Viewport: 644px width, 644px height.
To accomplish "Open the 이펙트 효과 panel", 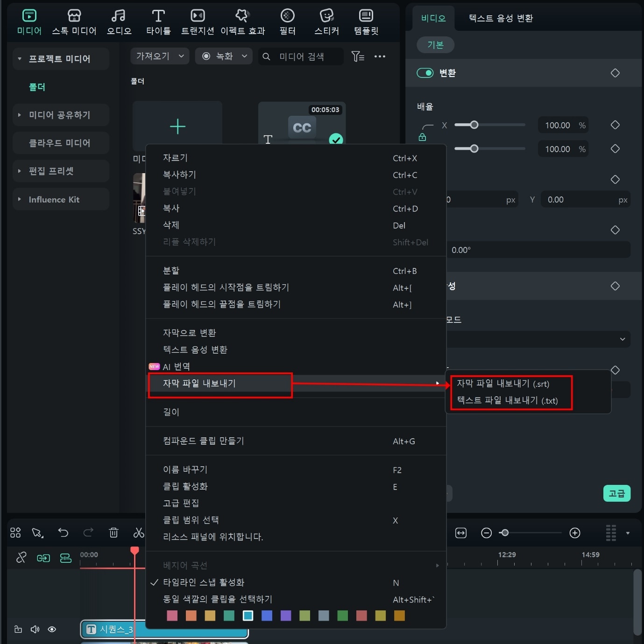I will point(242,22).
